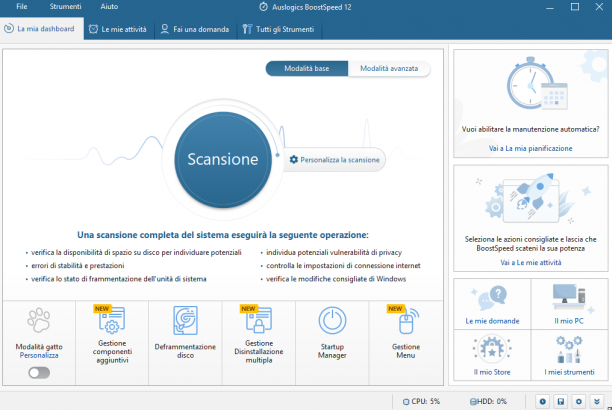Open Gestione Menu mouse icon
The height and width of the screenshot is (410, 612).
(x=407, y=321)
